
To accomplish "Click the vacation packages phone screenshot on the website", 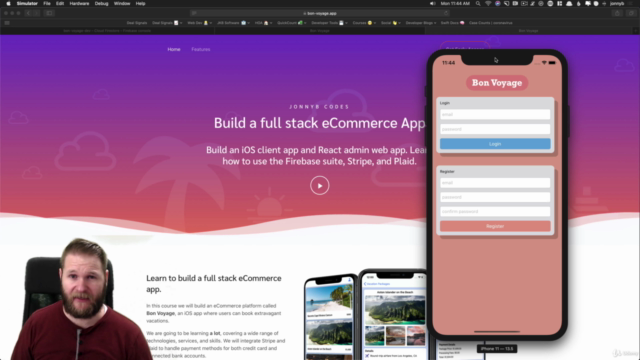I will (x=394, y=314).
